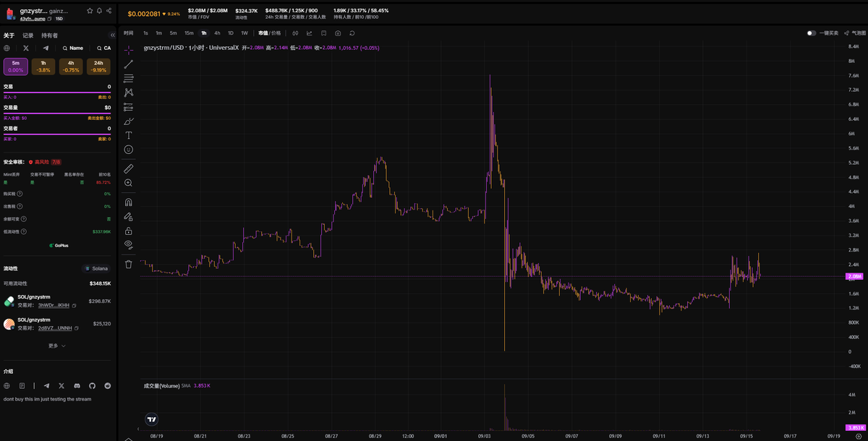Toggle 市值/价格 market cap or price view

point(270,33)
